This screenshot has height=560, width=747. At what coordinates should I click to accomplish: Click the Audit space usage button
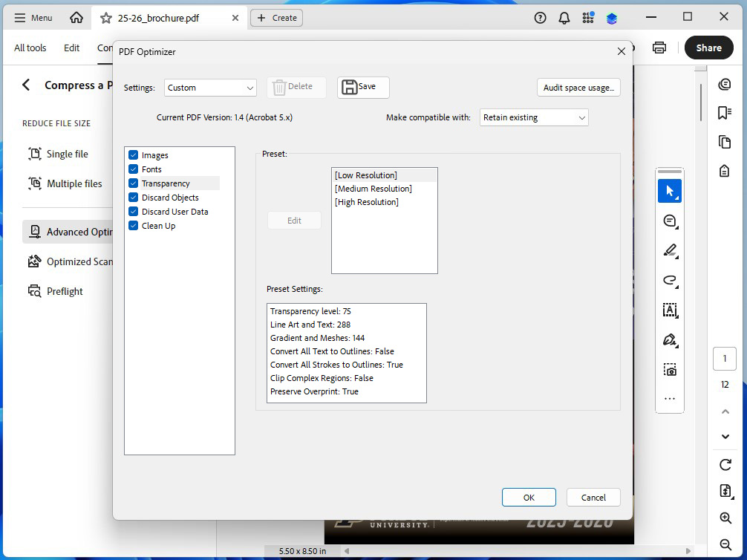pyautogui.click(x=578, y=87)
